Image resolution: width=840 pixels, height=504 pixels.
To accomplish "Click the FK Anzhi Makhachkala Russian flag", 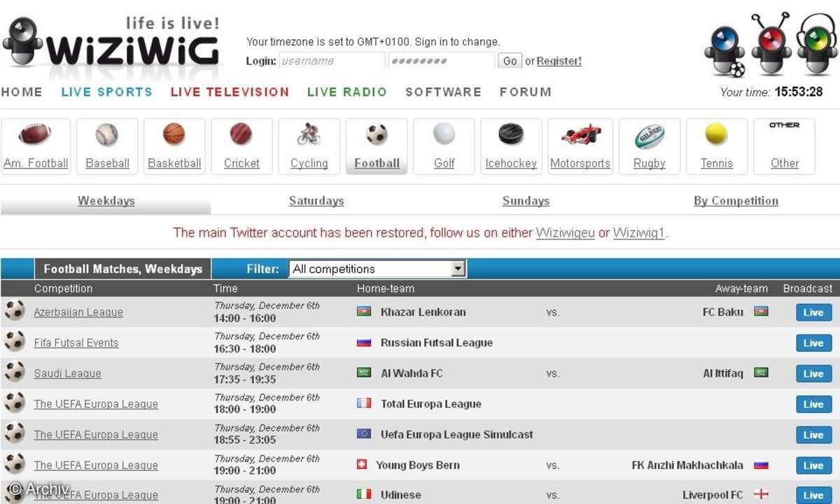I will pos(761,465).
